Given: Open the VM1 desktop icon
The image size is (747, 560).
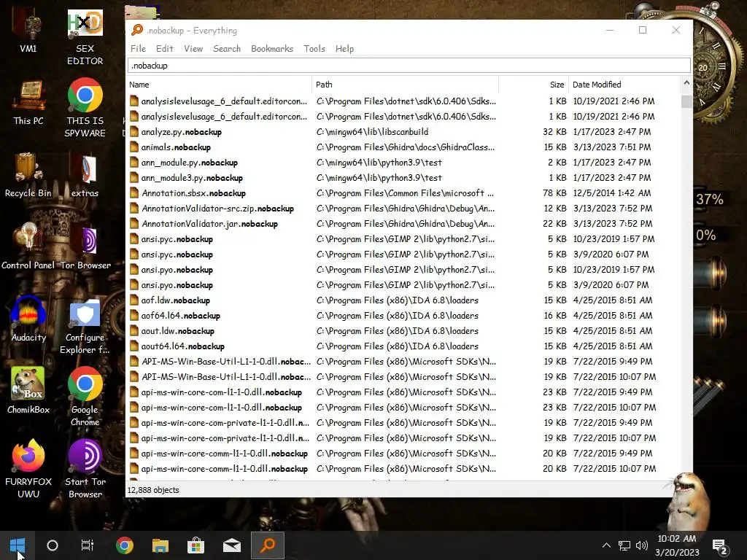Looking at the screenshot, I should tap(28, 31).
